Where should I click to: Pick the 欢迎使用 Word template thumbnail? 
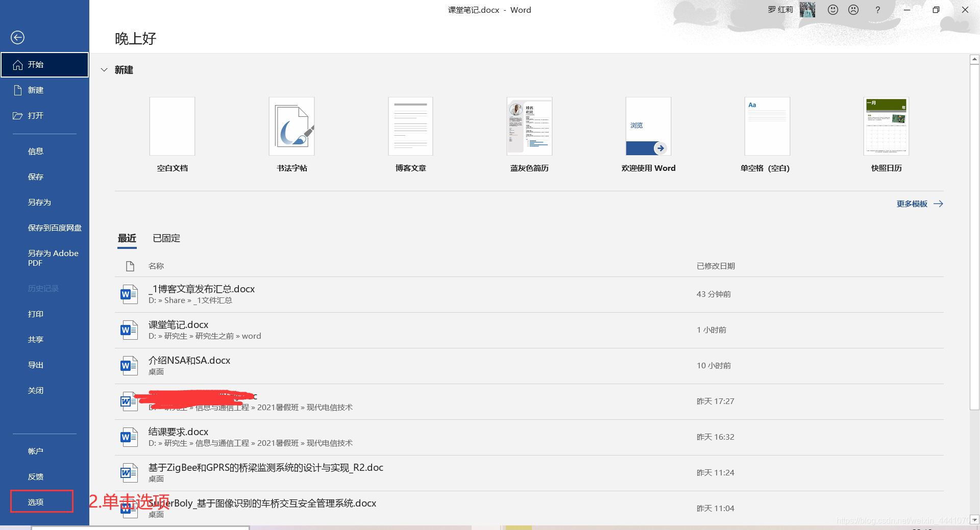point(648,126)
